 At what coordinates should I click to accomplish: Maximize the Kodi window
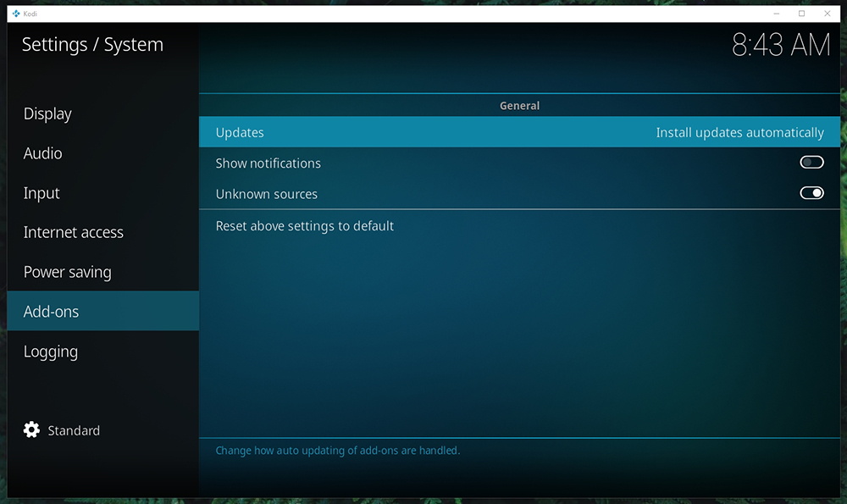tap(801, 14)
